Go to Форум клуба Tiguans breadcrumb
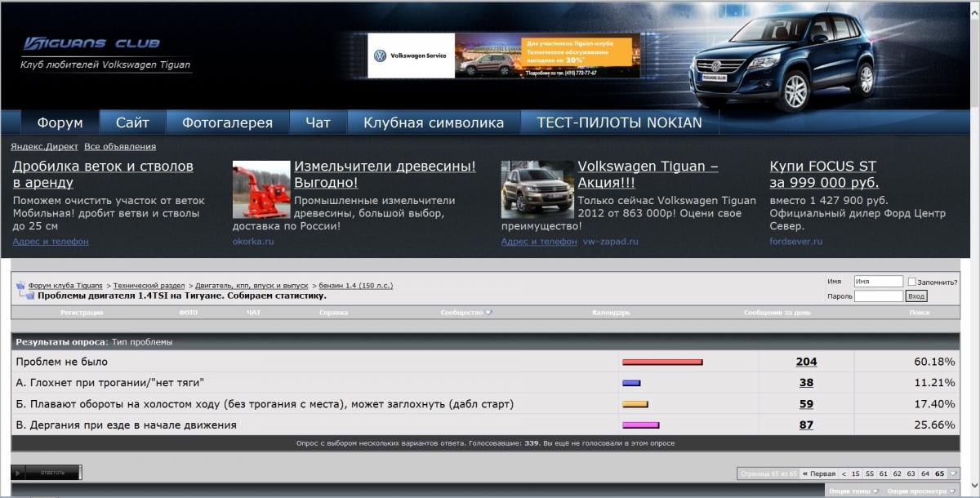 pyautogui.click(x=65, y=286)
